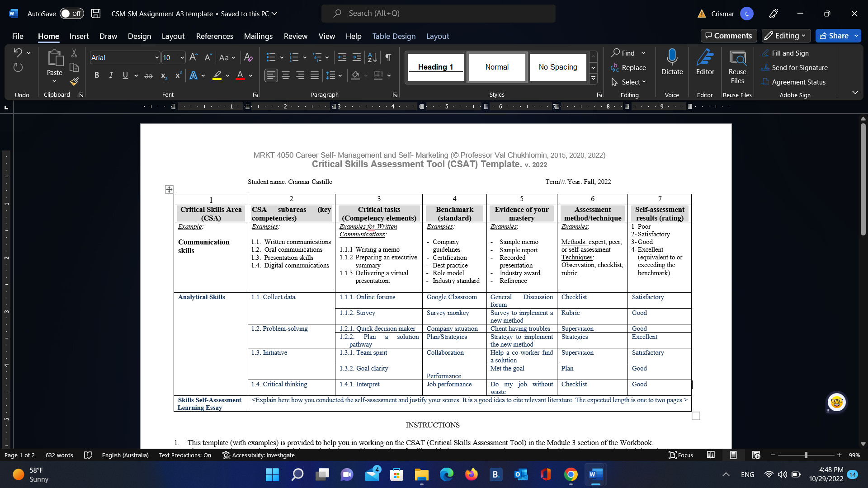Open the References ribbon tab

215,36
